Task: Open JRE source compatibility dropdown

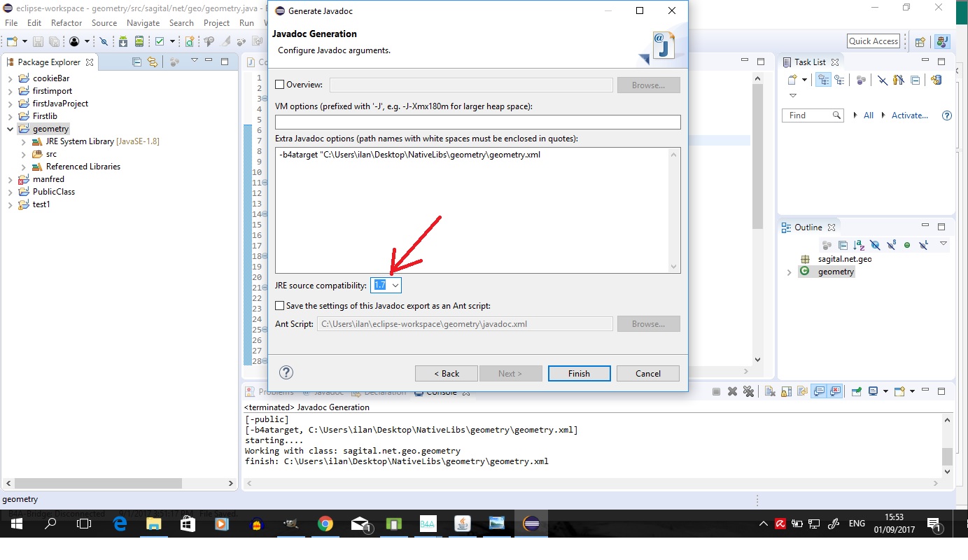Action: (x=395, y=286)
